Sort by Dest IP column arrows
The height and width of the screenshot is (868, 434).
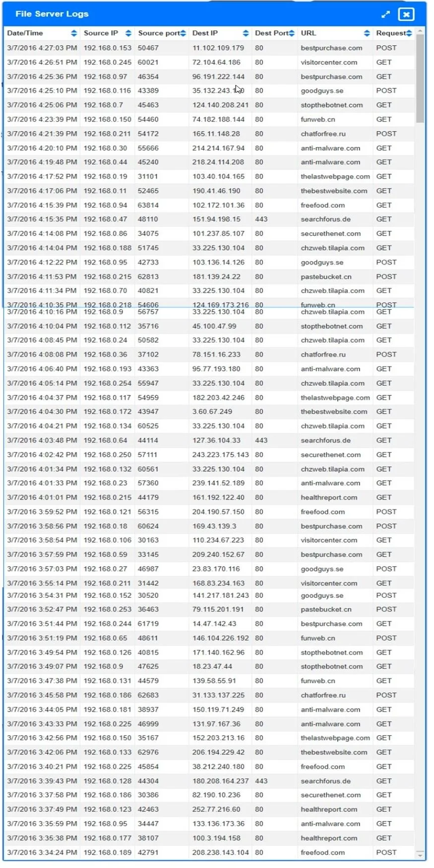[246, 33]
